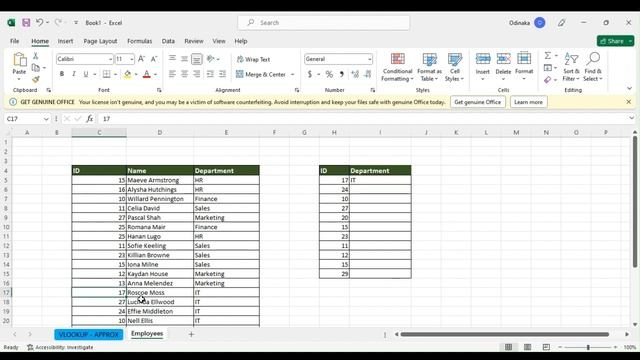Switch to Page Layout view icon
The width and height of the screenshot is (640, 360).
[527, 347]
